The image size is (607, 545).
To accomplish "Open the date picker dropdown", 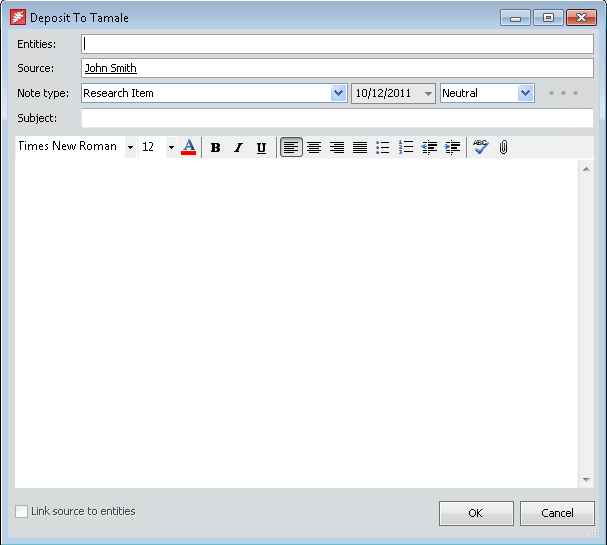I will tap(428, 93).
